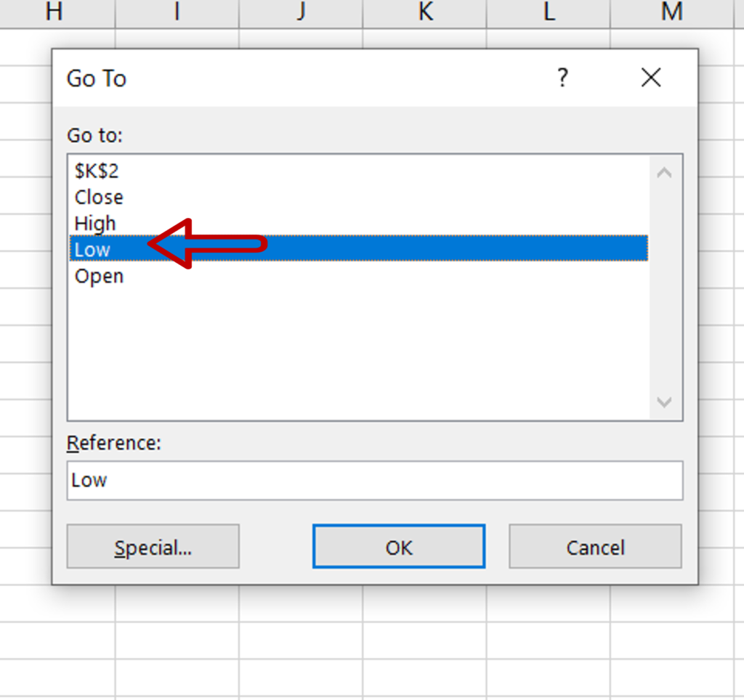This screenshot has width=744, height=700.
Task: Click the scrollbar up arrow
Action: pos(663,171)
